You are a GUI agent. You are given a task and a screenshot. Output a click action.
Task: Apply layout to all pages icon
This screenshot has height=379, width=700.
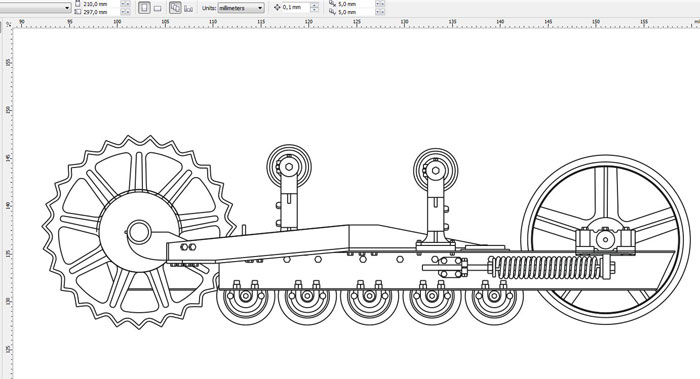[175, 8]
